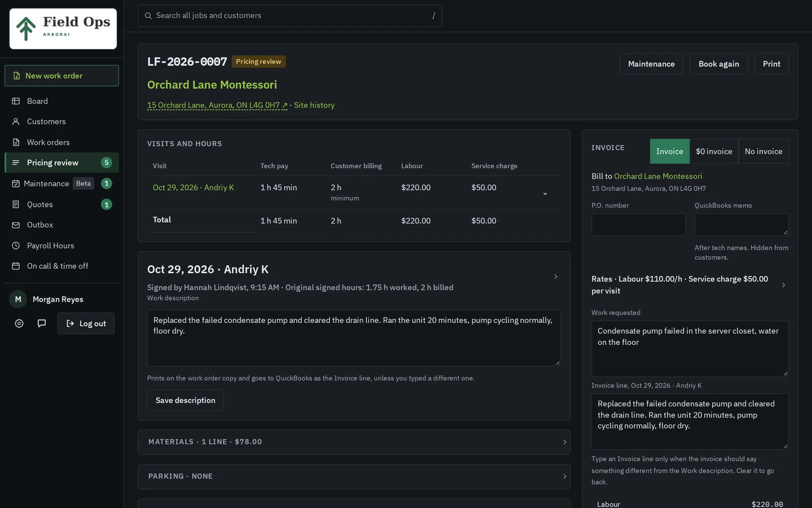Click the Morgan Reyes avatar
The height and width of the screenshot is (508, 812).
tap(18, 299)
